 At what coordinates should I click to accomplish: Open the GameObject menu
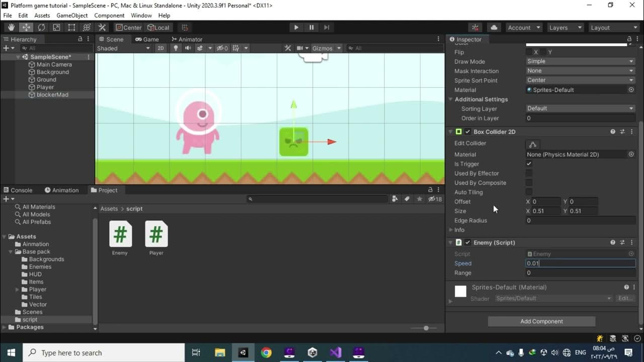tap(72, 16)
